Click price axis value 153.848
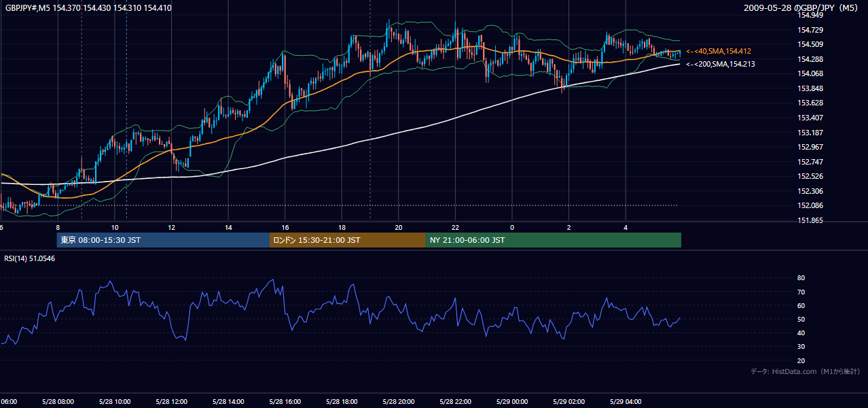Screen dimensions: 868x408 (810, 89)
